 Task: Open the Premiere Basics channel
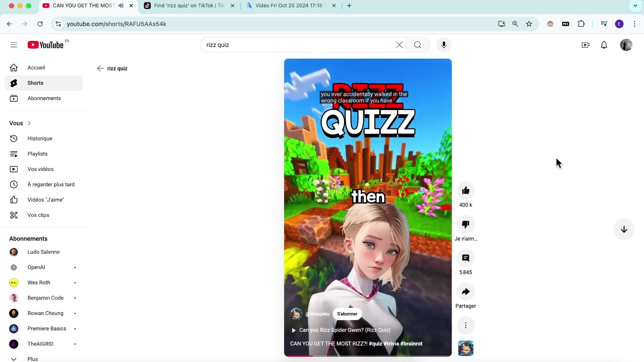[x=44, y=328]
